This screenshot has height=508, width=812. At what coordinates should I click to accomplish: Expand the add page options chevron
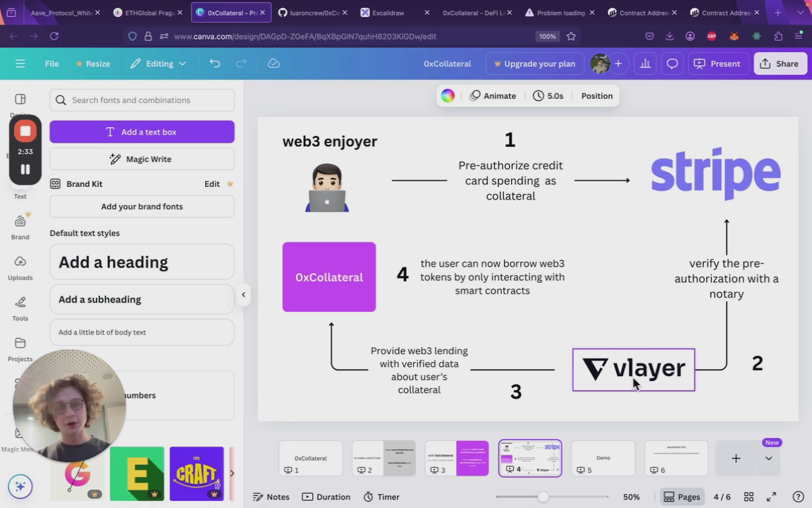coord(768,458)
